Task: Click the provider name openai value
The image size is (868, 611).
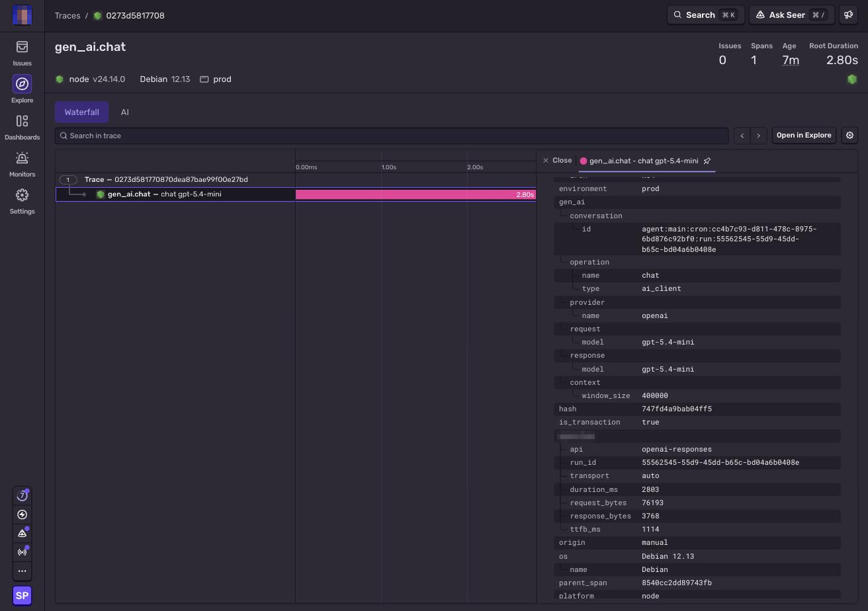Action: tap(655, 315)
